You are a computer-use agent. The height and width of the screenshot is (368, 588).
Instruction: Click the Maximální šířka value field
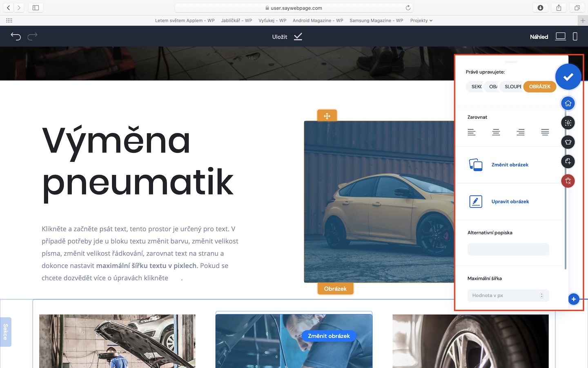508,295
